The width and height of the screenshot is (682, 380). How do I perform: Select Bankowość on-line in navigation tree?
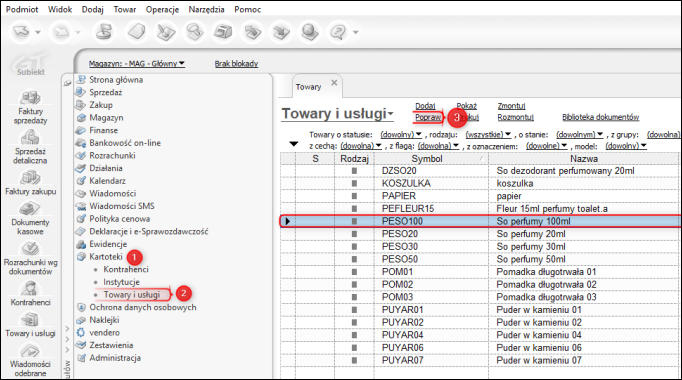point(125,143)
